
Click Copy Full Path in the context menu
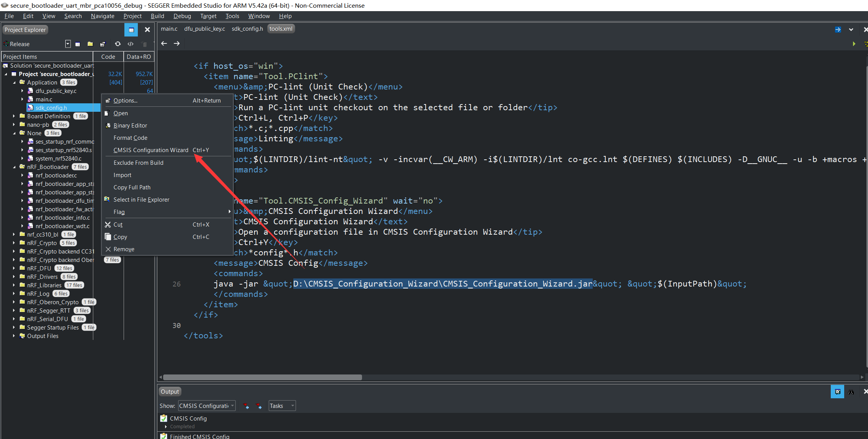tap(132, 187)
